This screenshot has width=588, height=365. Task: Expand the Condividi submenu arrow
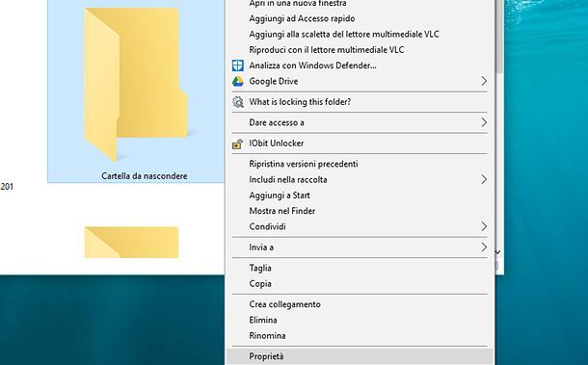point(484,226)
